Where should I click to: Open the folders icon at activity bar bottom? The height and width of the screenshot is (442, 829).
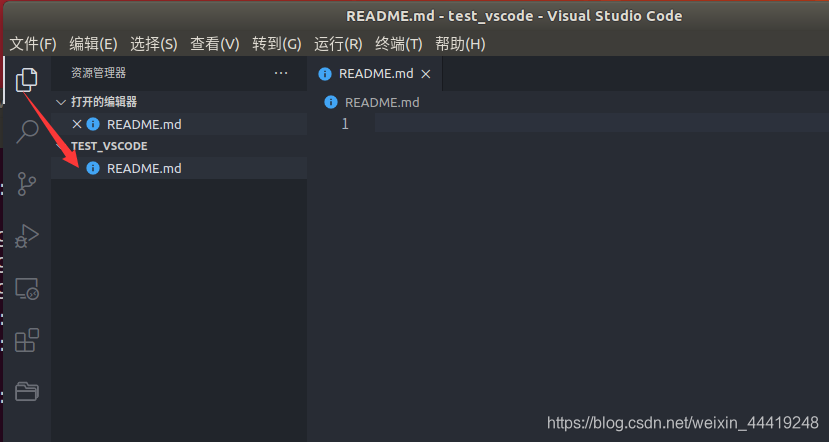[26, 392]
